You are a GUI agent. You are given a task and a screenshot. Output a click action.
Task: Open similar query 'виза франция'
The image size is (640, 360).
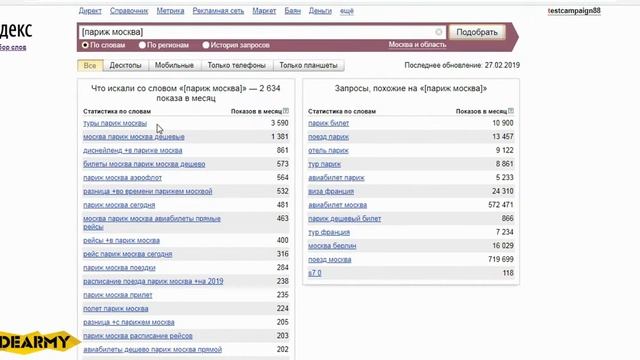(331, 191)
